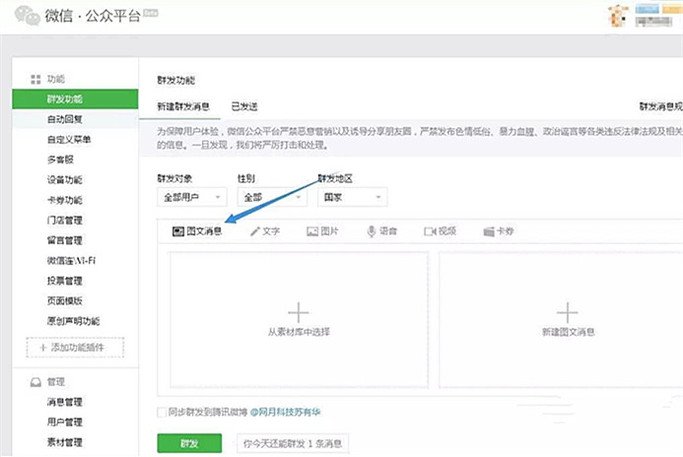
Task: Open 群发功能 in the sidebar
Action: point(75,99)
